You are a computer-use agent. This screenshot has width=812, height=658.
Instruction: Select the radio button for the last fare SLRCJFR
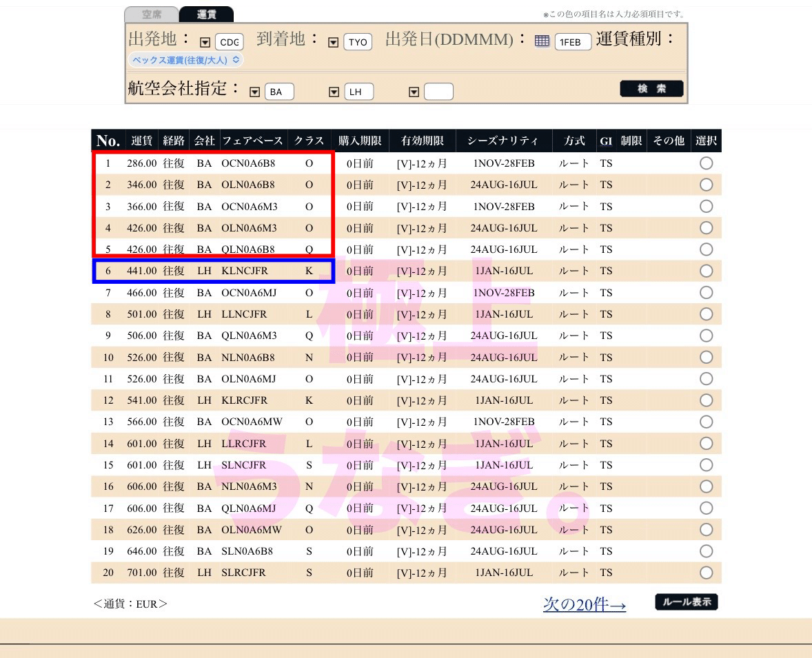click(705, 573)
